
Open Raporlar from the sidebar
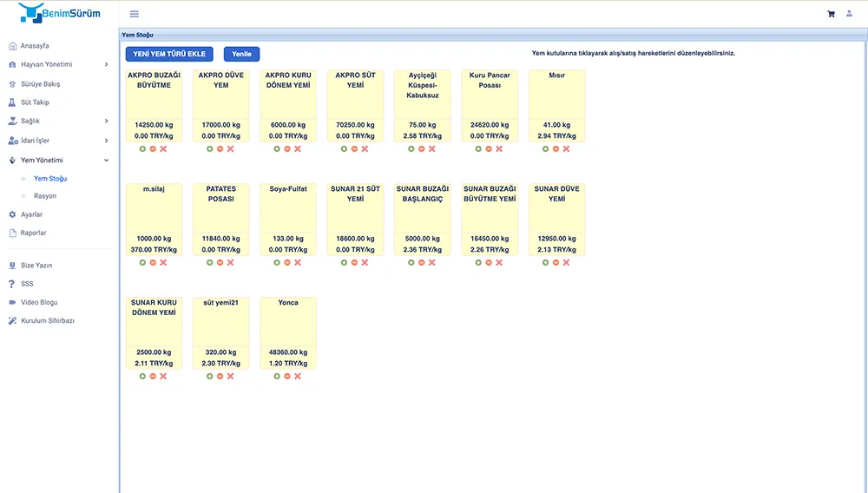(33, 233)
